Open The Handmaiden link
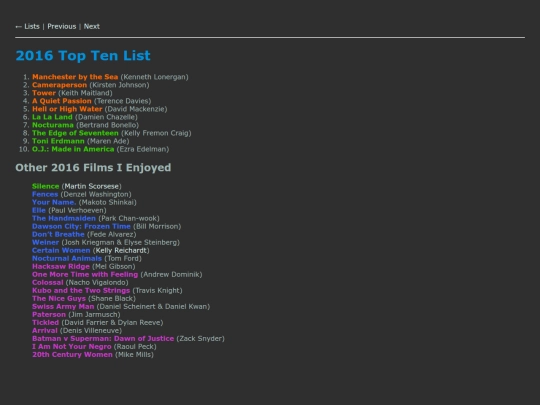The image size is (540, 405). pos(64,218)
